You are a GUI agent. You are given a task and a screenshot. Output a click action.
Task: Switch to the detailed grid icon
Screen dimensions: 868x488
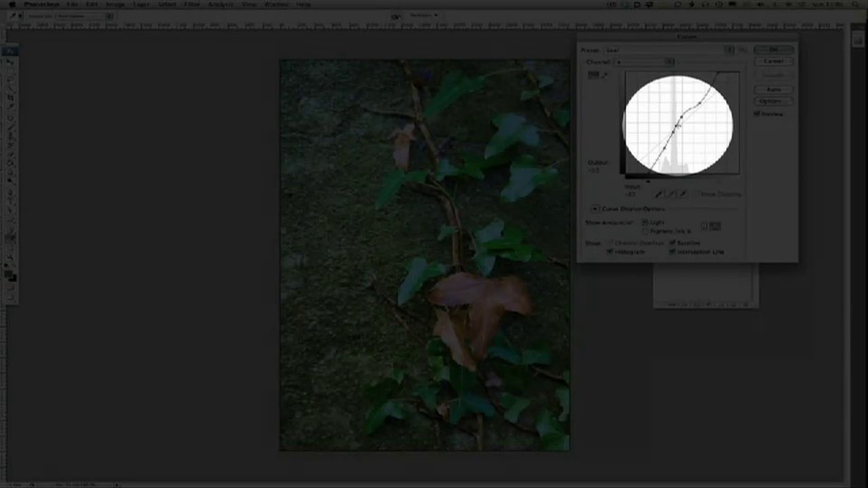click(x=715, y=226)
